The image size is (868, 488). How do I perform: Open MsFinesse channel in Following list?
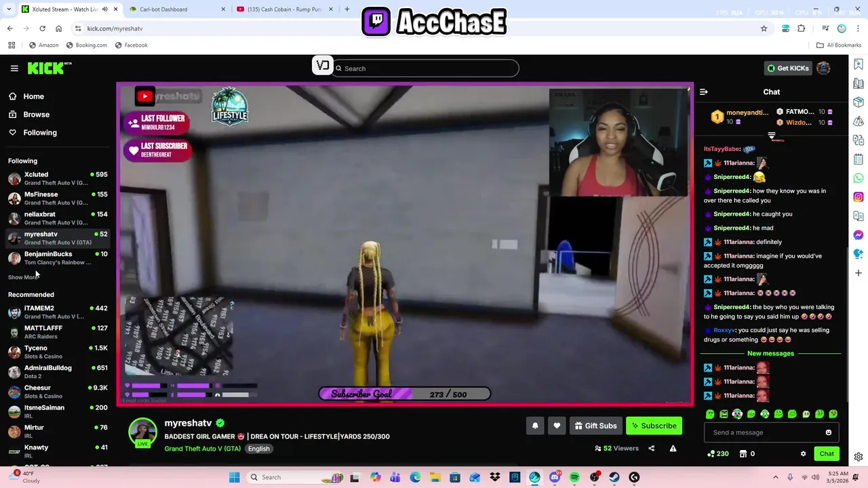58,198
